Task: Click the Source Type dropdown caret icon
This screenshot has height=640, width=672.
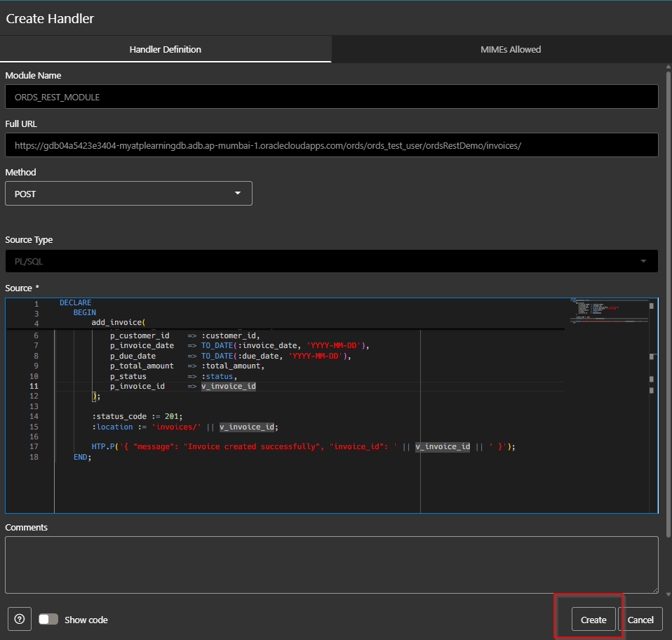Action: pos(643,260)
